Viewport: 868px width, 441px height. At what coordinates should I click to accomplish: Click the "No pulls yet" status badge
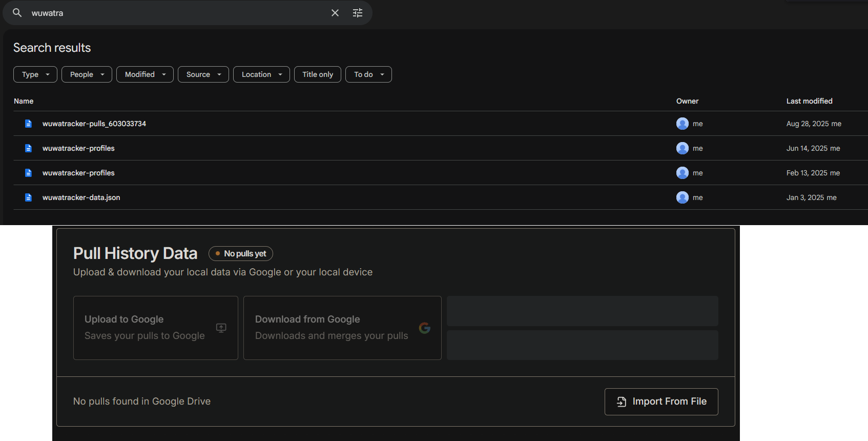pos(241,253)
